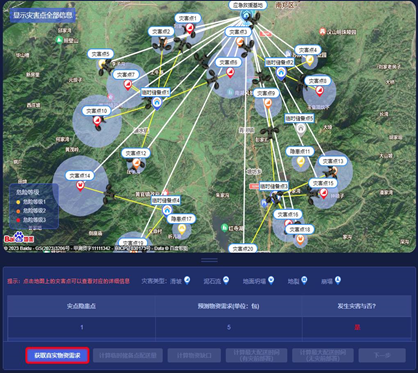Image resolution: width=418 pixels, height=373 pixels.
Task: Click disabled button right of 获取真实物资需求
Action: point(128,356)
